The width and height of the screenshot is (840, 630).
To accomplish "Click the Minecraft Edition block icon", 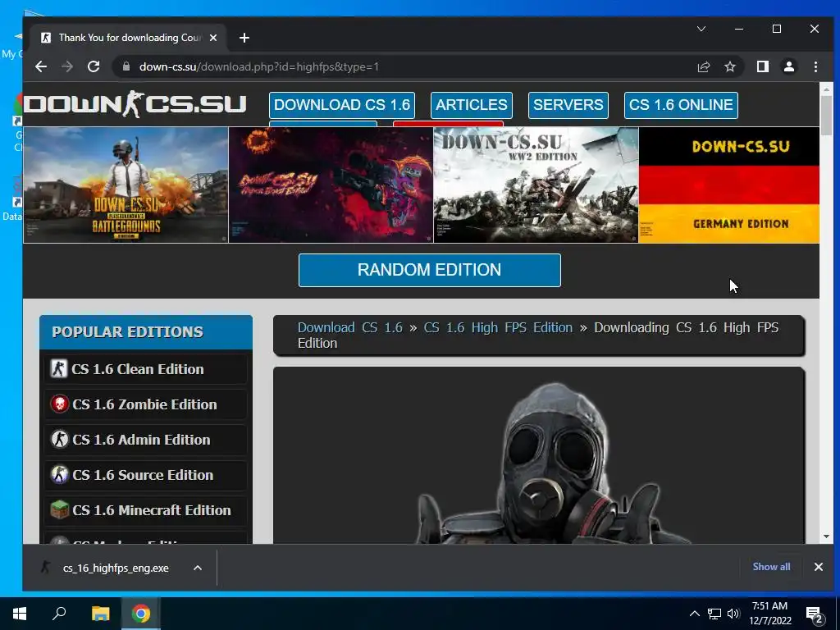I will (59, 510).
